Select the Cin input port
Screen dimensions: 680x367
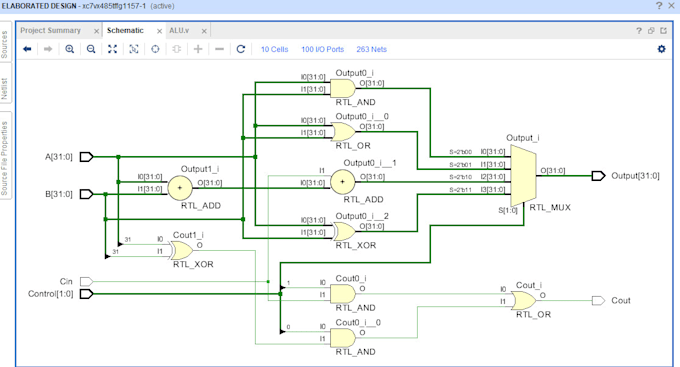(x=86, y=282)
